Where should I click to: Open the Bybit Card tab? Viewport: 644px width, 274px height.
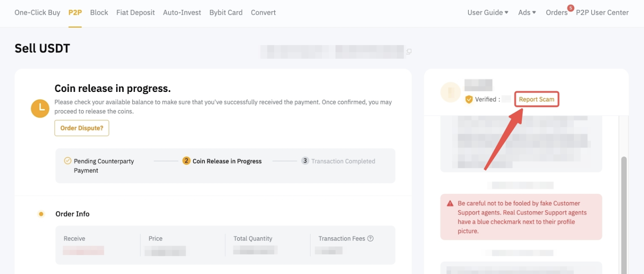(226, 13)
